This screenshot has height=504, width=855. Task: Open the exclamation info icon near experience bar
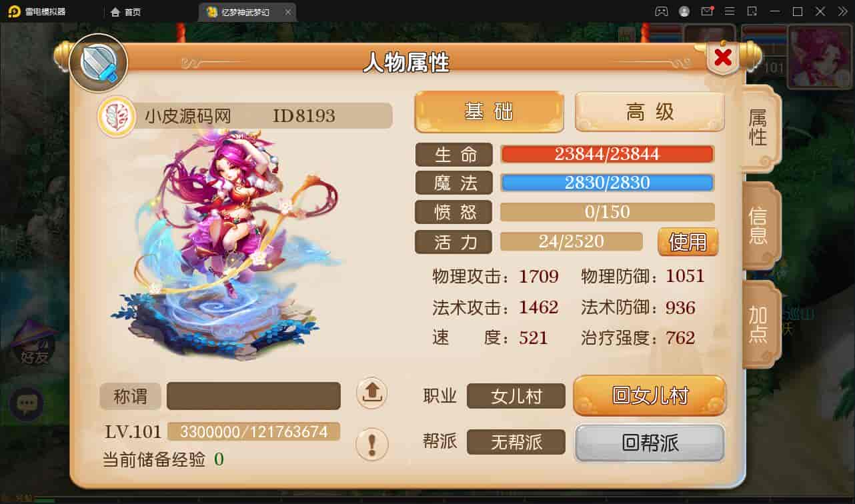click(x=371, y=443)
